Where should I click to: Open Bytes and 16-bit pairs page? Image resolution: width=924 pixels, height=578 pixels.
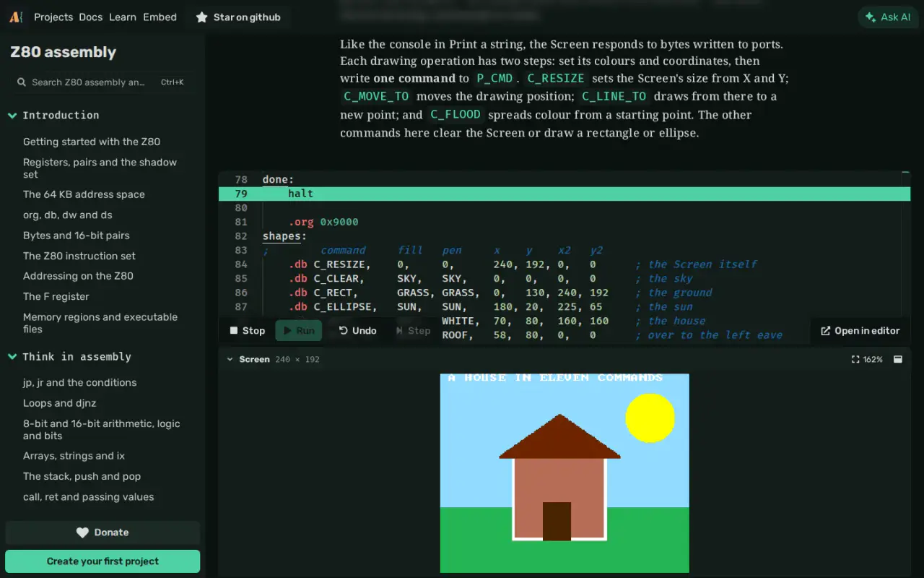(x=77, y=236)
